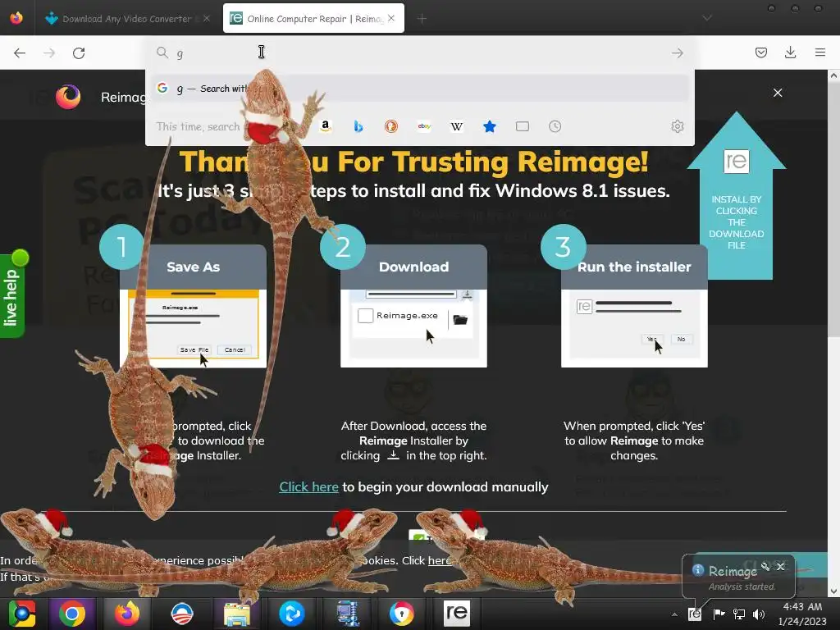
Task: Open the blue hexagon app in taskbar
Action: pyautogui.click(x=292, y=614)
